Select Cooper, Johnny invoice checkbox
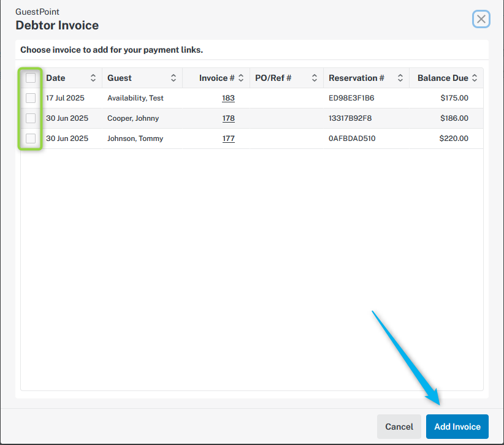Screen dimensions: 504x445 (x=31, y=118)
